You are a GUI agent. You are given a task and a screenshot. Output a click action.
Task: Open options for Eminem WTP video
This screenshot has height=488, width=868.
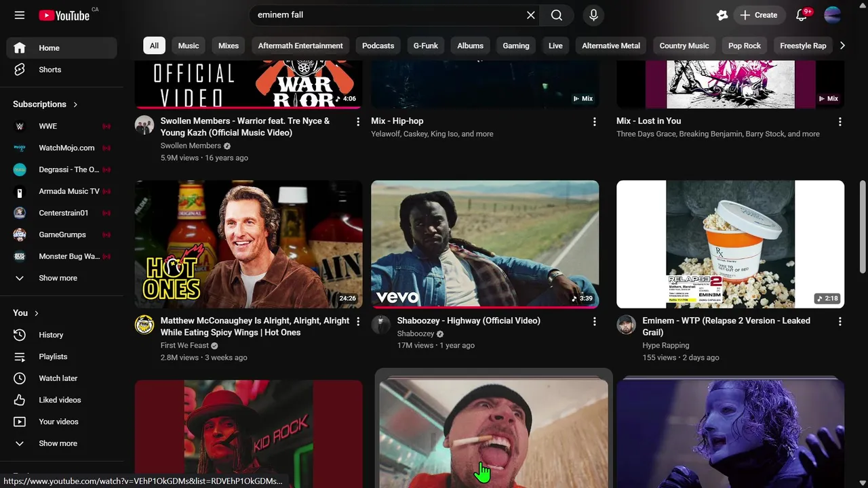tap(840, 321)
